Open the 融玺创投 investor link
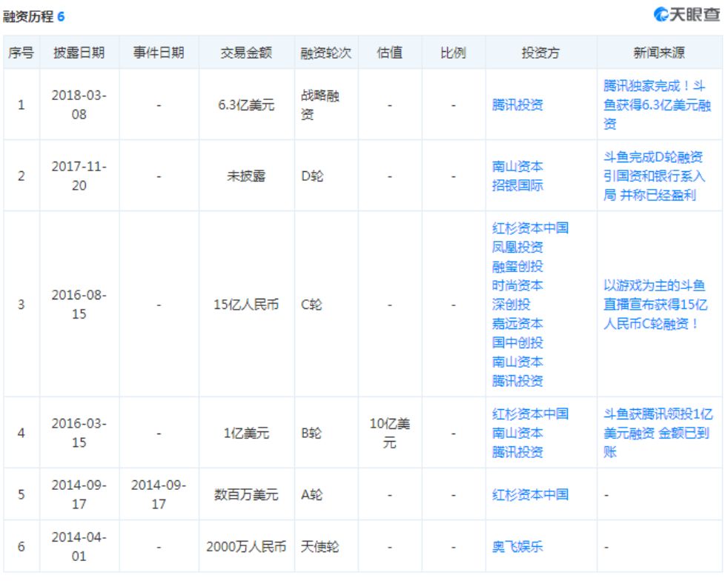Viewport: 728px width, 581px height. pos(517,266)
